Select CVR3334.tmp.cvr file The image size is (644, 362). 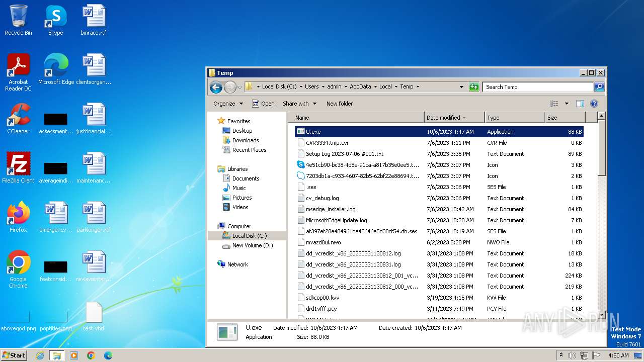tap(439, 143)
